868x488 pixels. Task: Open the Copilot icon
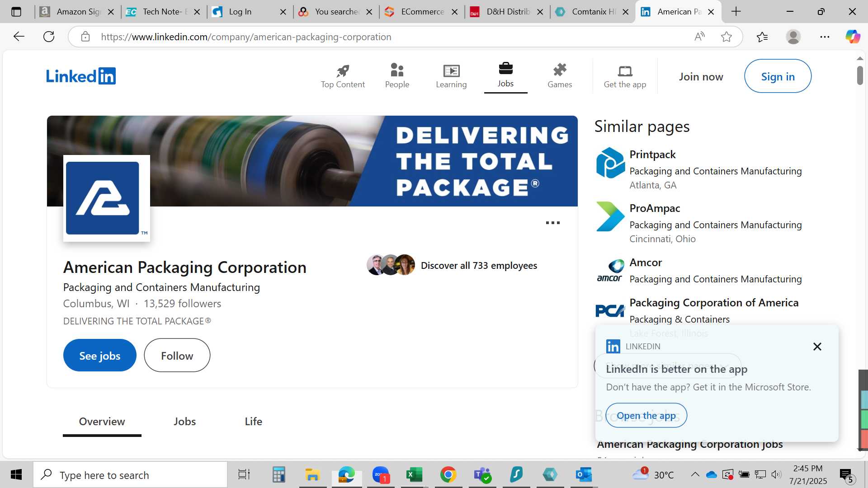point(853,37)
